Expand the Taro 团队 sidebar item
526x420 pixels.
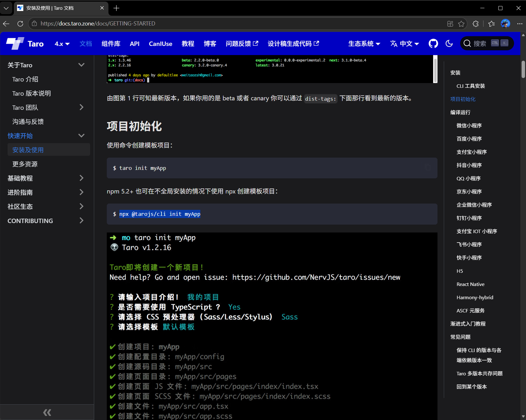(81, 107)
